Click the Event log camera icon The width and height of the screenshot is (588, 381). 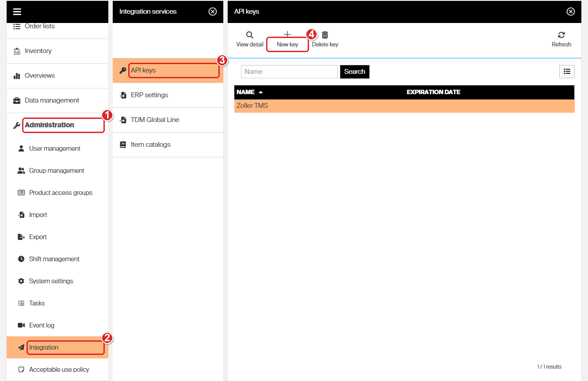tap(21, 325)
